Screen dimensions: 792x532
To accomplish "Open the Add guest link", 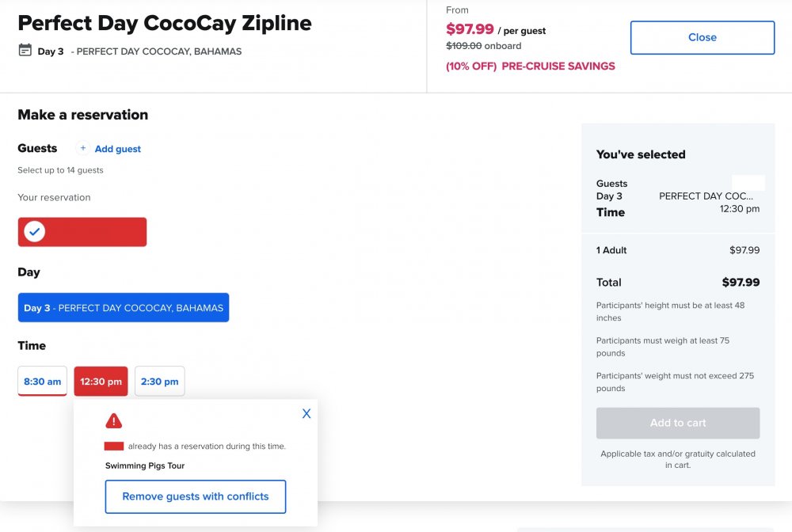I will [118, 149].
